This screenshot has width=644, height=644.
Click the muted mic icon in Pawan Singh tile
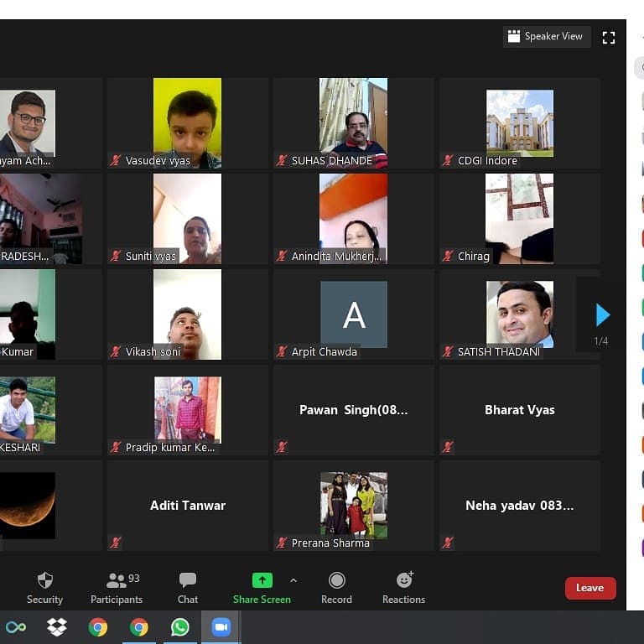coord(282,447)
